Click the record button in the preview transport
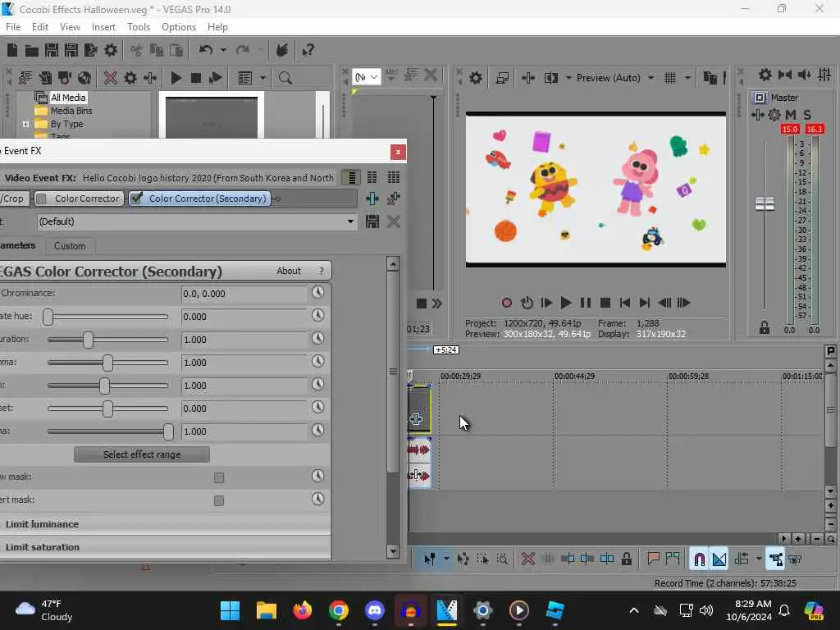This screenshot has width=840, height=630. [507, 303]
